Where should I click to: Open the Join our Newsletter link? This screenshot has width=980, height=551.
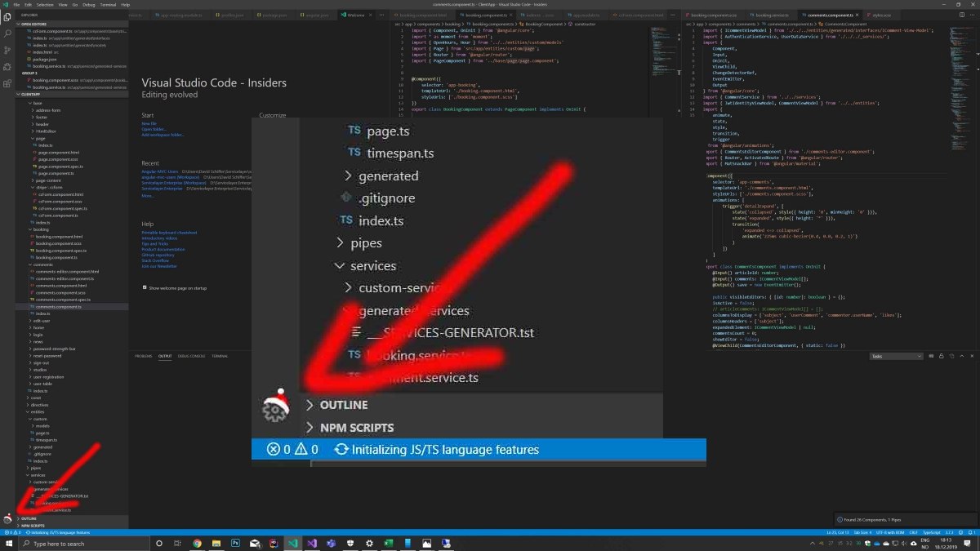pyautogui.click(x=159, y=266)
